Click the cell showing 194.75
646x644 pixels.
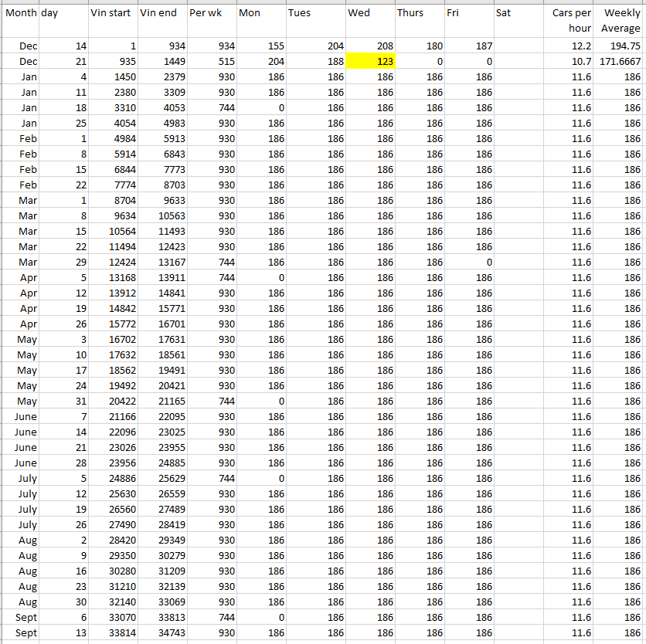[618, 46]
